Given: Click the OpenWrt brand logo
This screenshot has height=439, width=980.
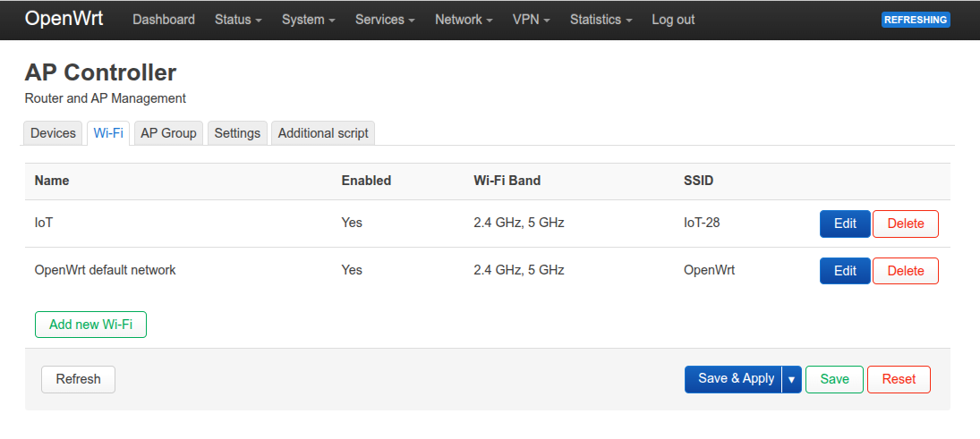Looking at the screenshot, I should [x=64, y=19].
